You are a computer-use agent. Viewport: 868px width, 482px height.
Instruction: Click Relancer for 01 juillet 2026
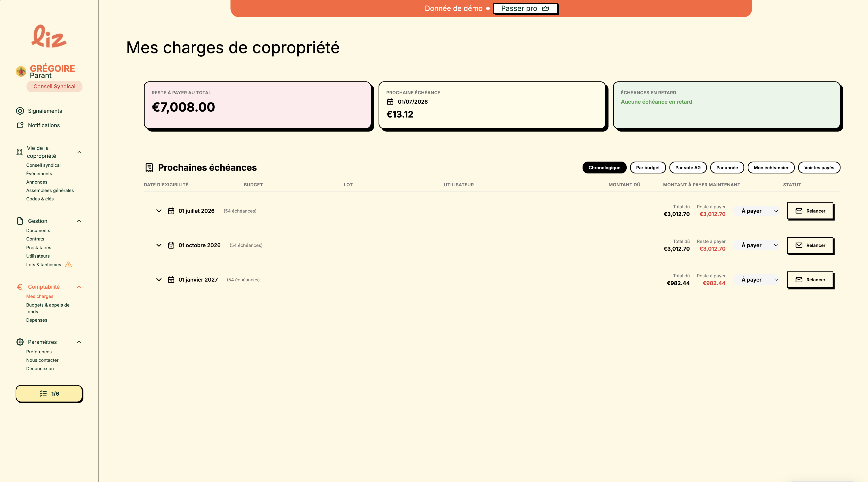coord(810,211)
